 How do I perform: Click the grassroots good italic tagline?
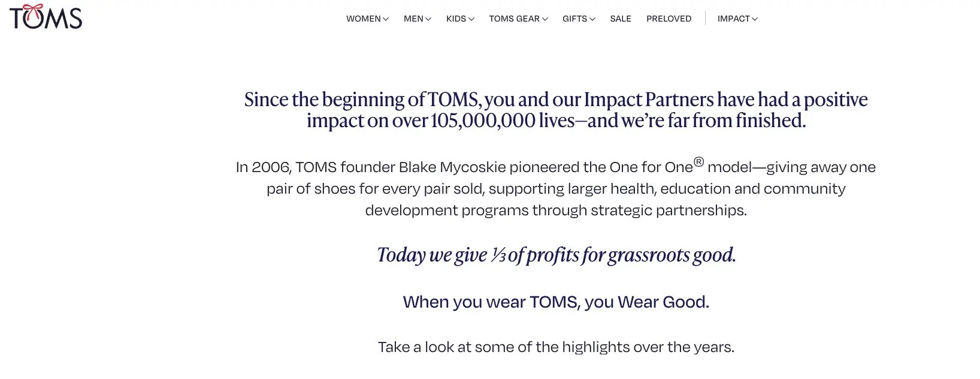click(556, 255)
